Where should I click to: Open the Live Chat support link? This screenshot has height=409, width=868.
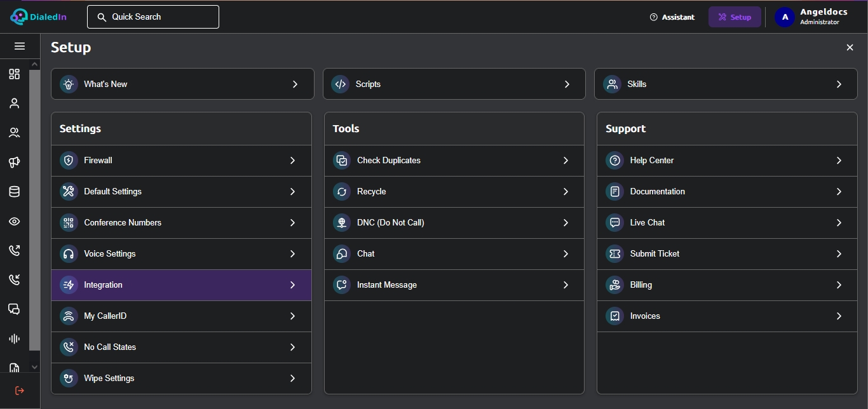pos(727,223)
